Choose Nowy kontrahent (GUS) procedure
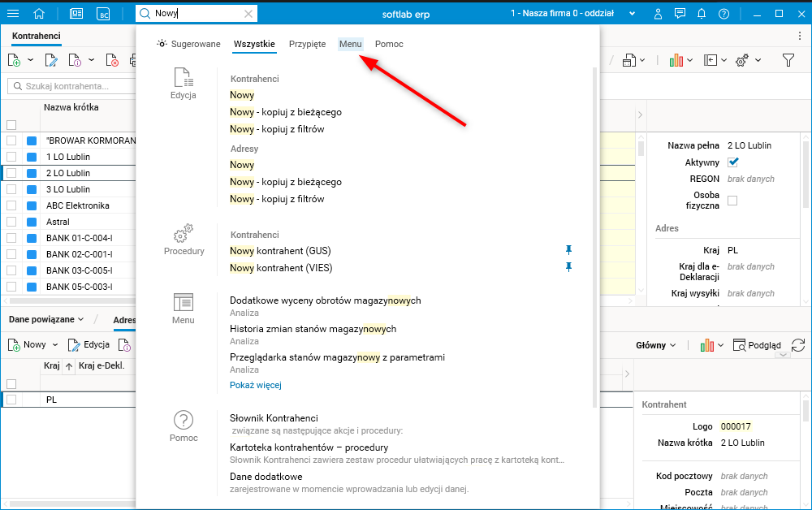 (280, 251)
